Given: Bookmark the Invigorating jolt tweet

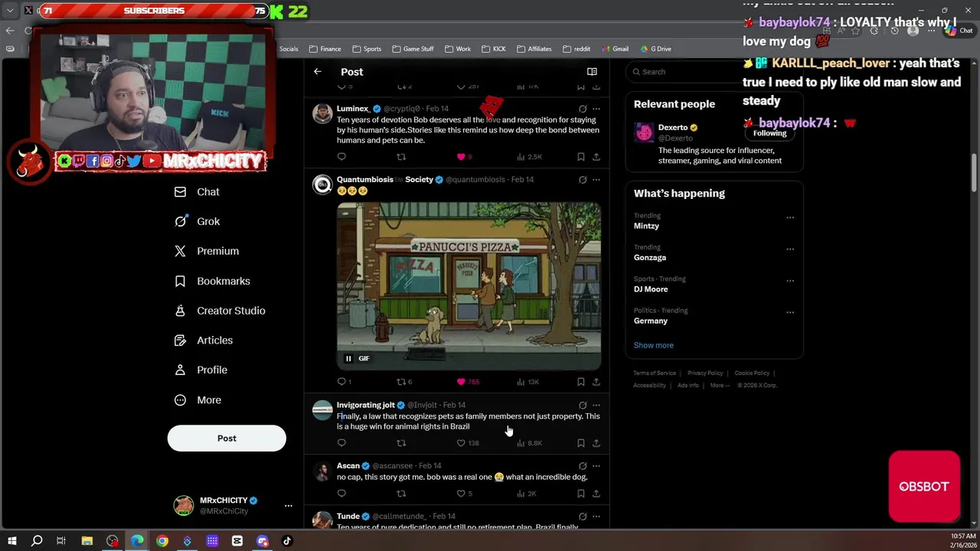Looking at the screenshot, I should click(581, 443).
